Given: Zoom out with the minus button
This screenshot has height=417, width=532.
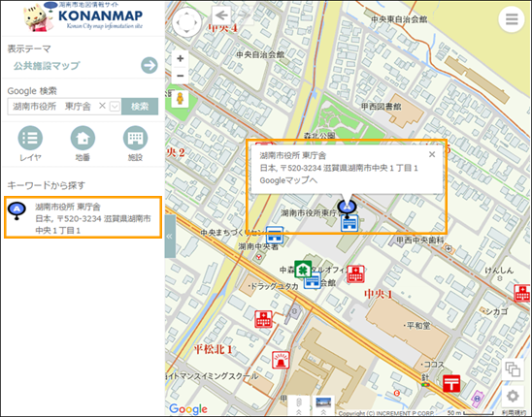Looking at the screenshot, I should tap(181, 76).
